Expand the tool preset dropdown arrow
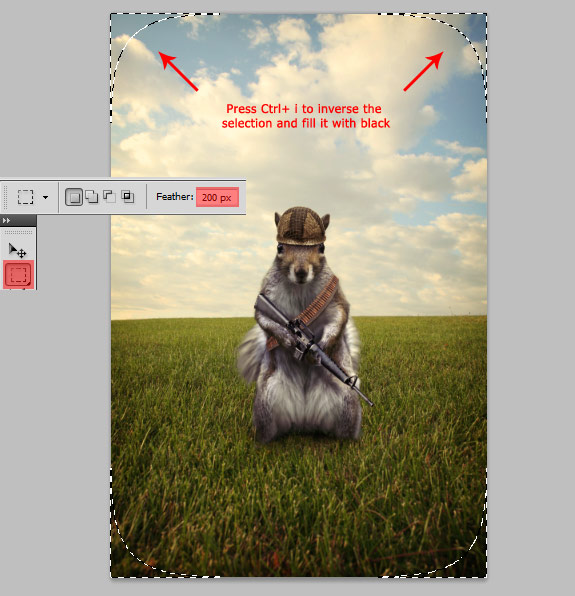The width and height of the screenshot is (575, 596). pyautogui.click(x=46, y=197)
